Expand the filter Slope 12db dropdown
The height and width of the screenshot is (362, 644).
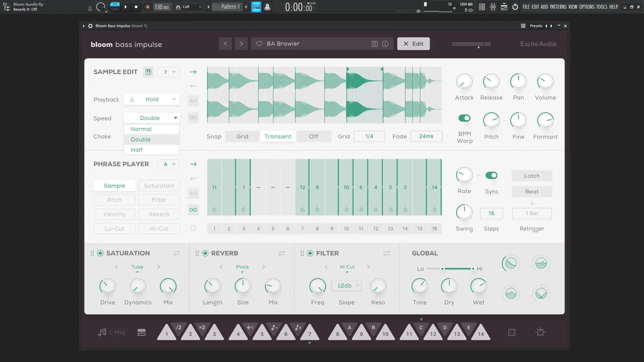tap(347, 286)
